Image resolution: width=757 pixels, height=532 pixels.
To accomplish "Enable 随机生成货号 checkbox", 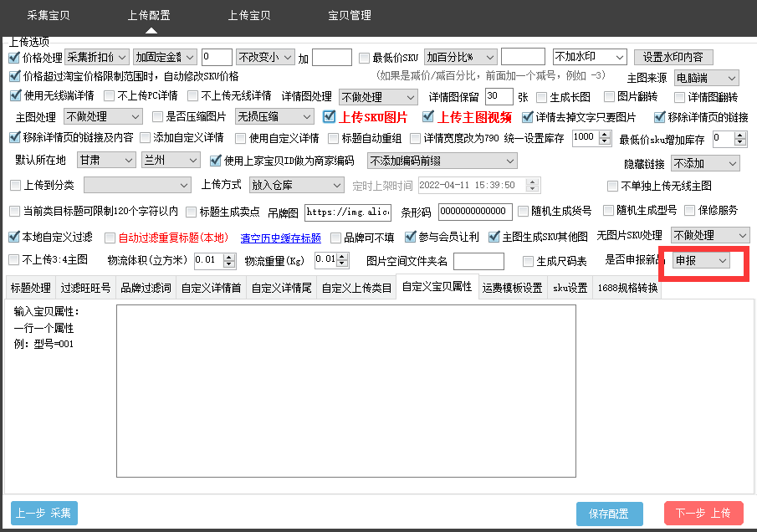I will pos(523,211).
